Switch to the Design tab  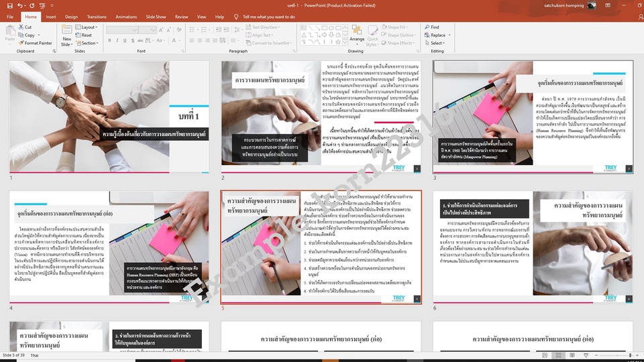point(71,17)
